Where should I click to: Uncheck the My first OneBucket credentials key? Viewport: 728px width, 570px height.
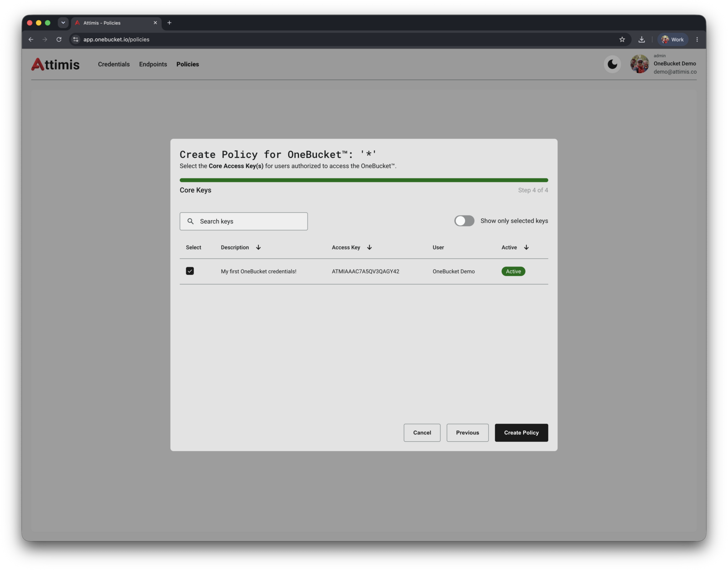(x=190, y=271)
